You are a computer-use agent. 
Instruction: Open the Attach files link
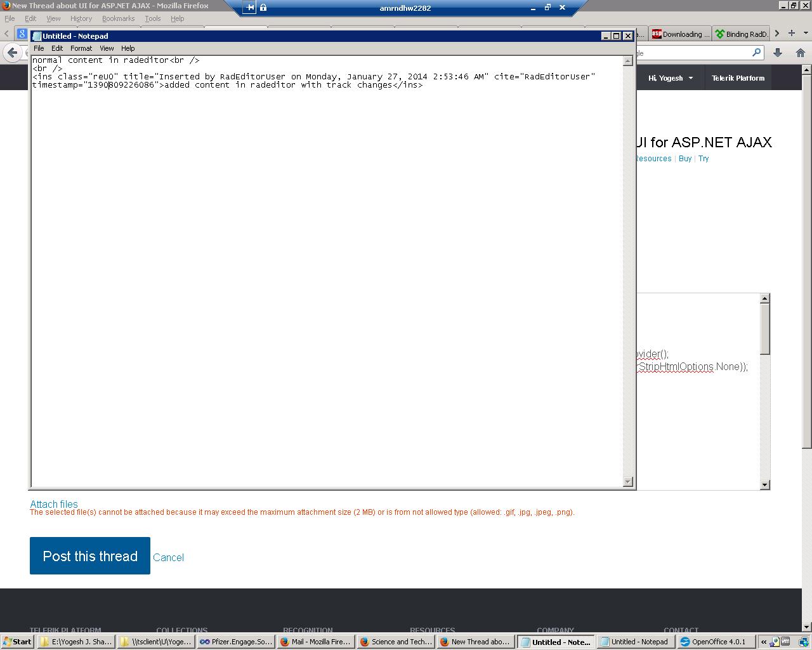pyautogui.click(x=54, y=504)
